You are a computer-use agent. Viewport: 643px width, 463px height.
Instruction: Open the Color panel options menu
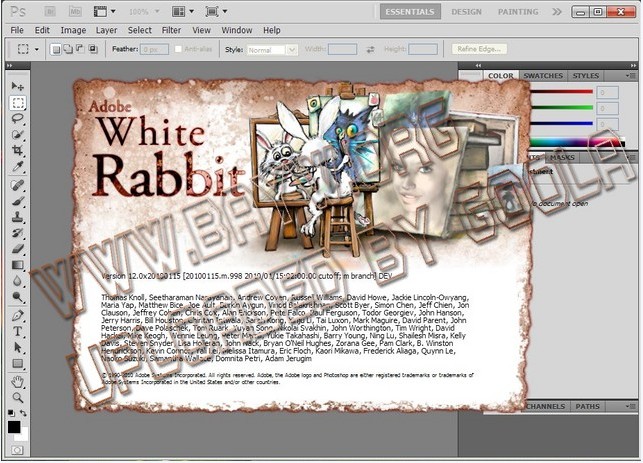[x=632, y=75]
